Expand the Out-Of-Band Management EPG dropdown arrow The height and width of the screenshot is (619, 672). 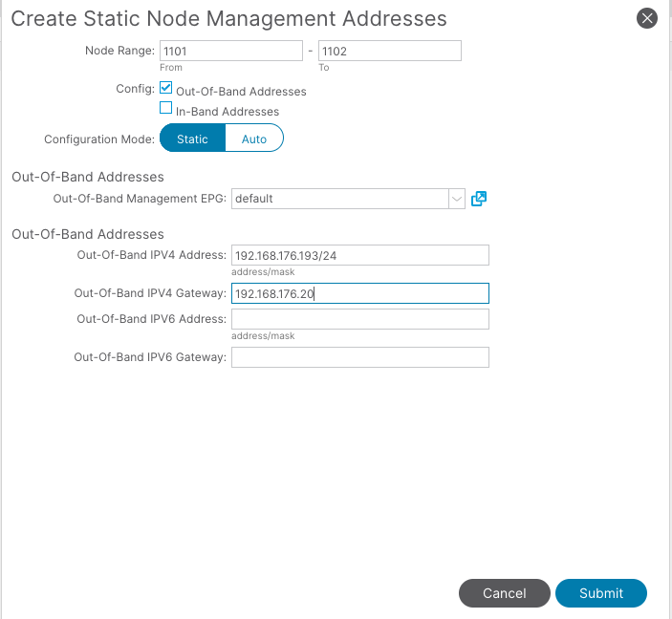pos(457,199)
